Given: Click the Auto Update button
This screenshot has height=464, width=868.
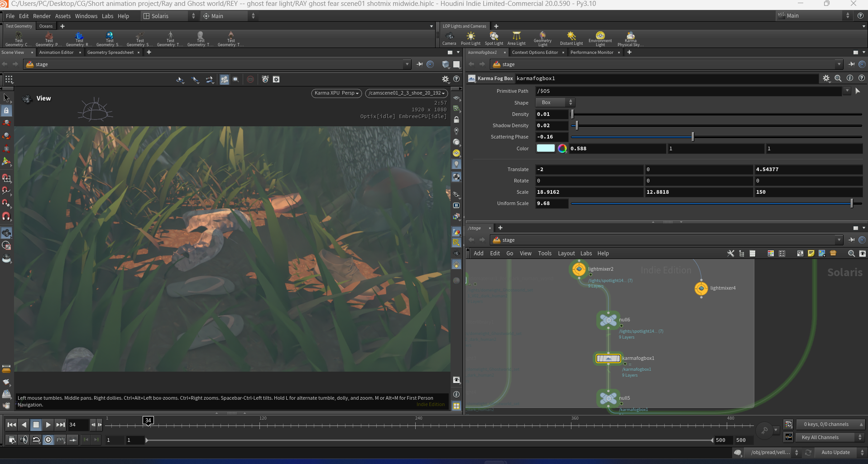Looking at the screenshot, I should pyautogui.click(x=835, y=452).
